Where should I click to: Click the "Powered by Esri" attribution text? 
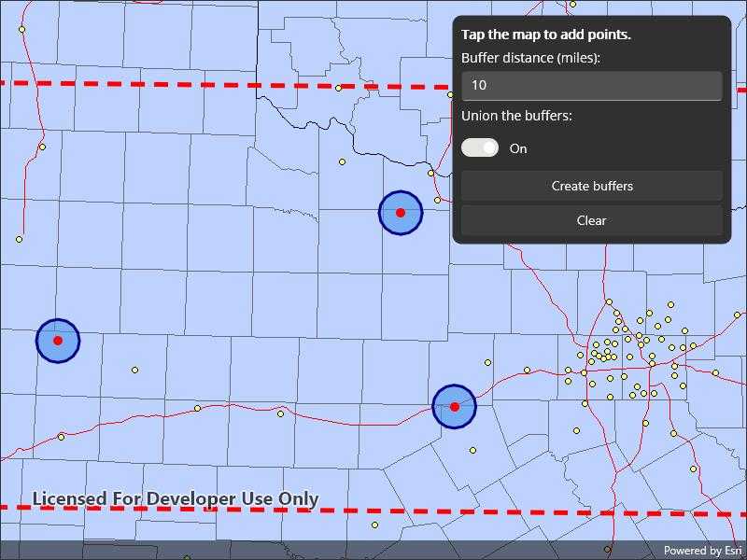coord(702,551)
